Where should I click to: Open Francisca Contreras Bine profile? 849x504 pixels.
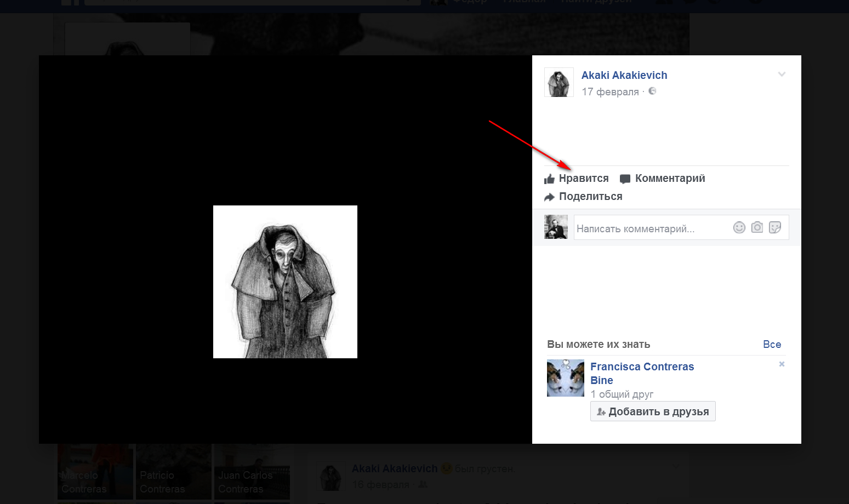(x=642, y=374)
